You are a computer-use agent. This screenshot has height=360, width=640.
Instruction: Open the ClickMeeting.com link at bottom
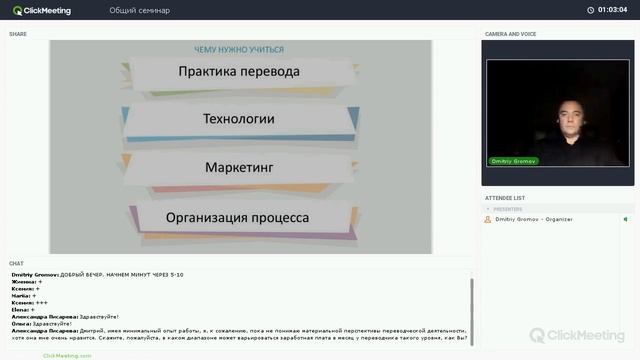[x=67, y=356]
